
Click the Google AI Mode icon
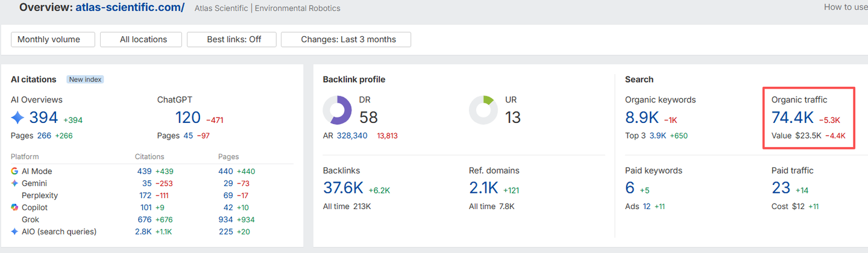coord(14,171)
